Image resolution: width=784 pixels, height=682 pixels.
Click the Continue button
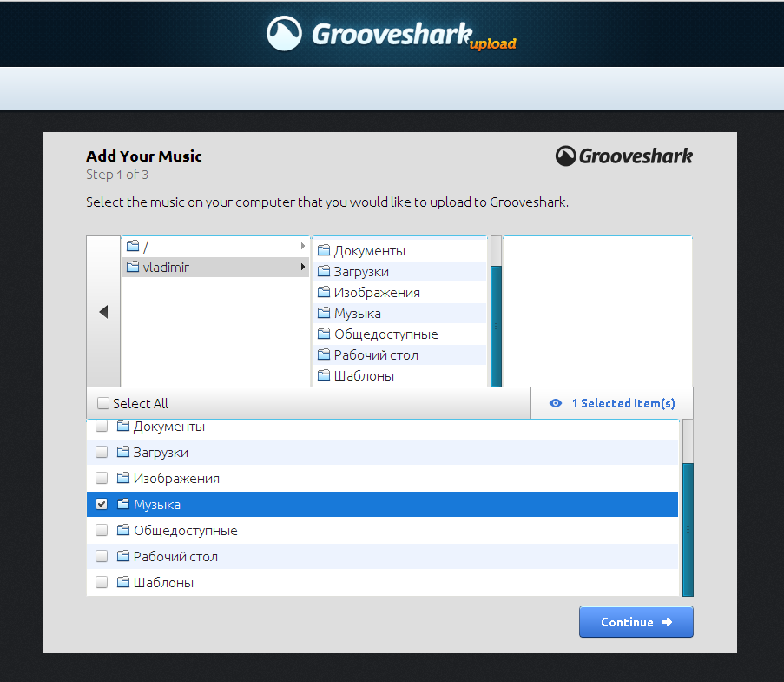click(636, 622)
